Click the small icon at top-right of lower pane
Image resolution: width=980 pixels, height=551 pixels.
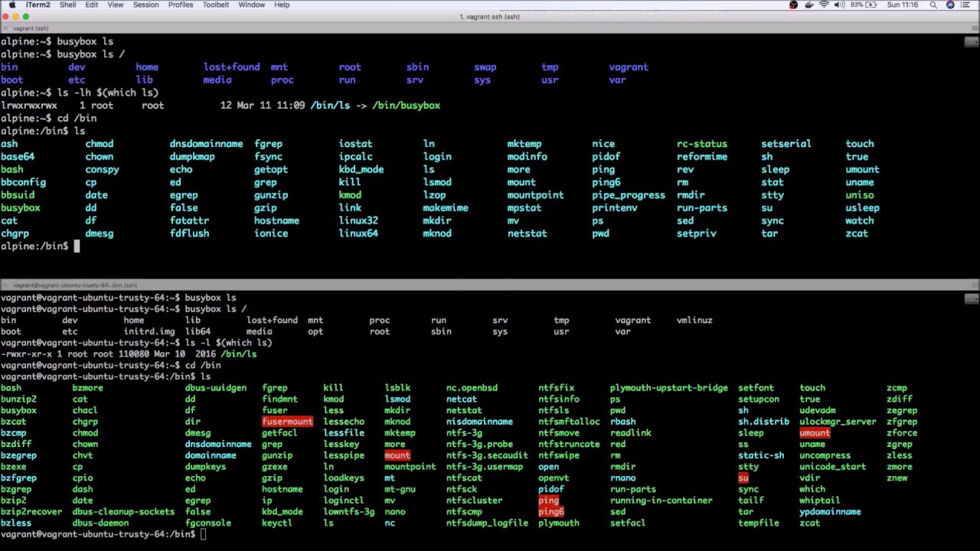pyautogui.click(x=971, y=298)
